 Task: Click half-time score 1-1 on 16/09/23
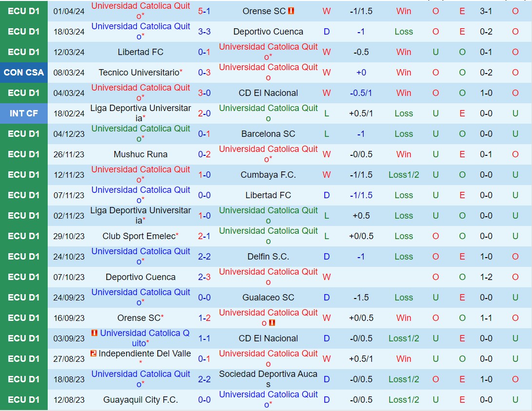486,318
